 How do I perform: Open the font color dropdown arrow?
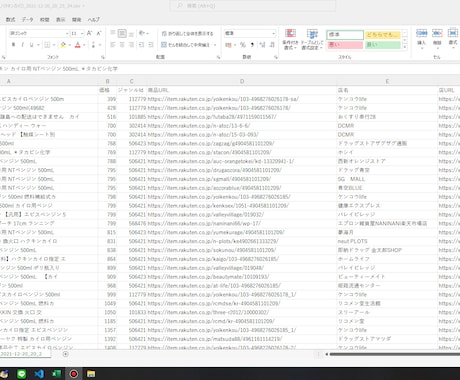(84, 45)
